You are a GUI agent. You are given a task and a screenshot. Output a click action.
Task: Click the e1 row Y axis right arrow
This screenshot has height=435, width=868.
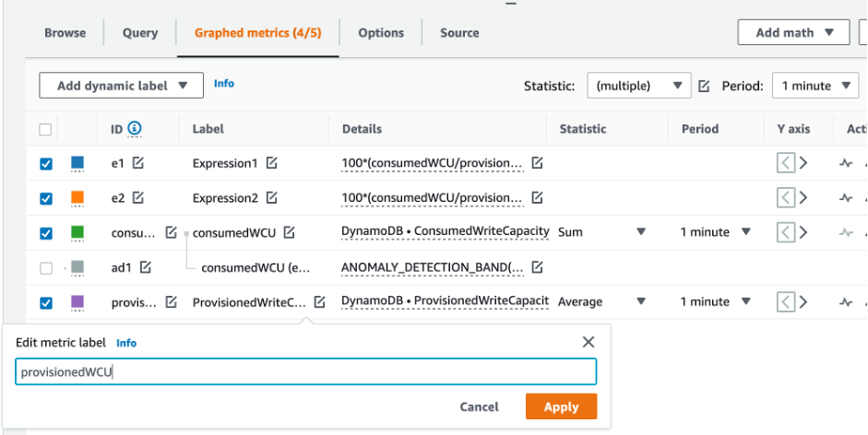[x=803, y=163]
